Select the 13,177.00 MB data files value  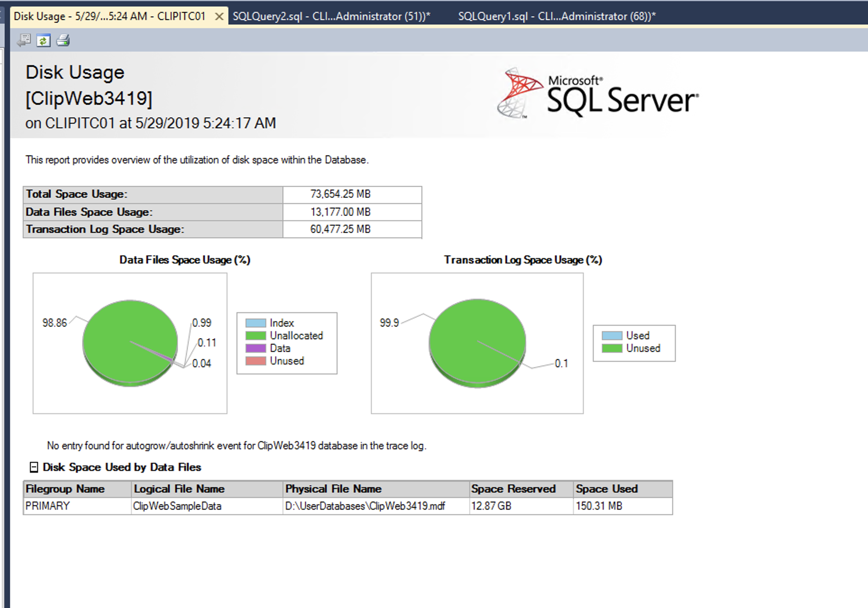click(341, 212)
